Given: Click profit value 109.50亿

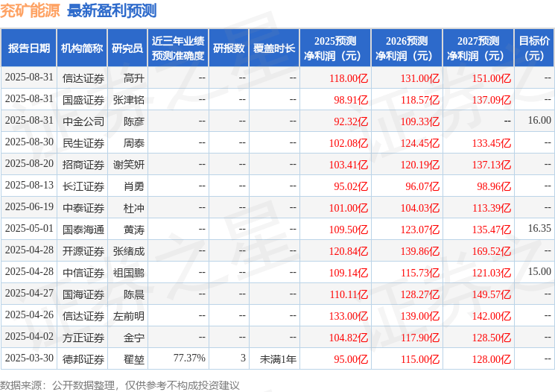Looking at the screenshot, I should (349, 230).
